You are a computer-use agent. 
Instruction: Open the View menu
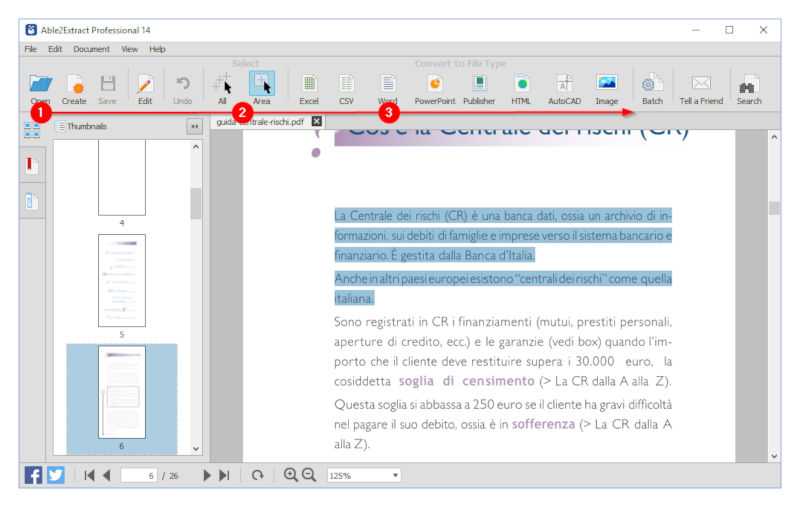(x=130, y=49)
